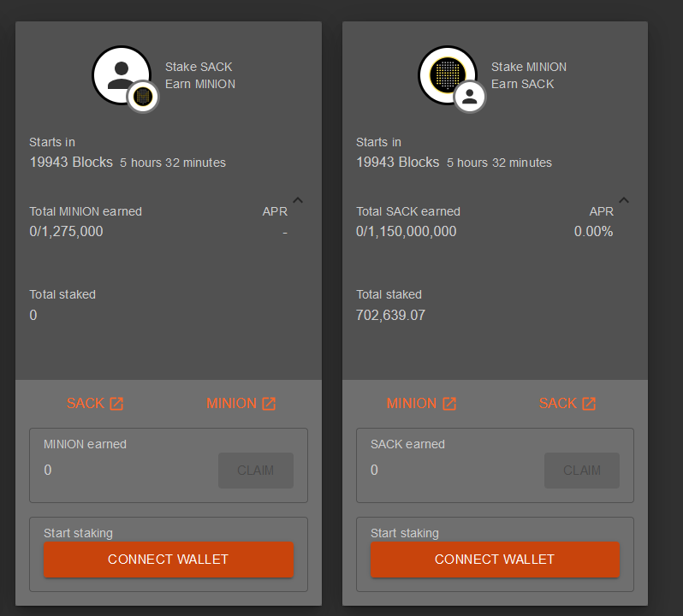Image resolution: width=683 pixels, height=616 pixels.
Task: Claim earned MINION rewards
Action: [256, 471]
